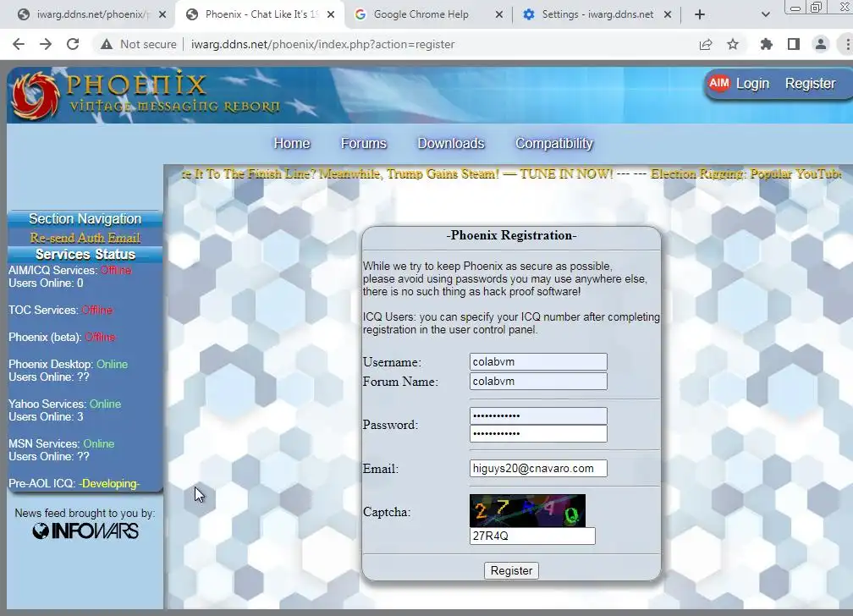Image resolution: width=853 pixels, height=616 pixels.
Task: Open the Chrome three-dot menu
Action: pyautogui.click(x=847, y=44)
